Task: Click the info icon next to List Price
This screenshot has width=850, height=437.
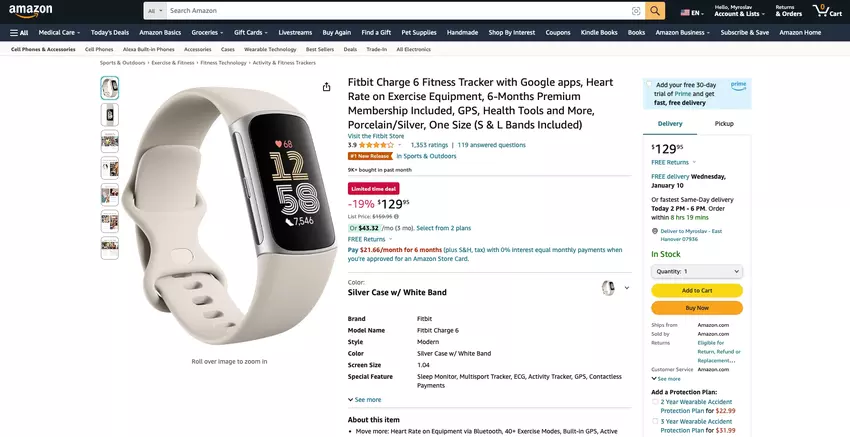Action: [396, 216]
